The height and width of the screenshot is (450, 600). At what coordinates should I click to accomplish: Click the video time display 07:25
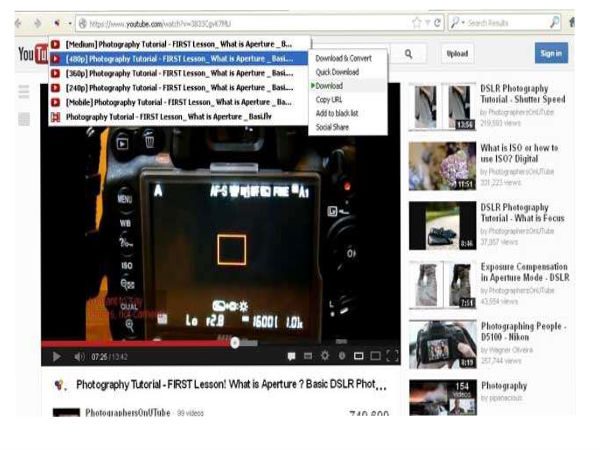[99, 357]
